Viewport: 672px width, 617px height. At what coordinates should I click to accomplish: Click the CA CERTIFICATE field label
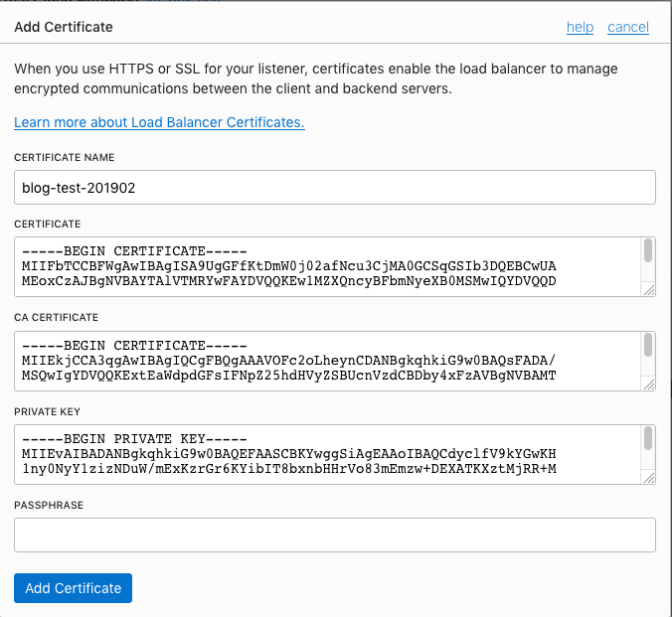(x=56, y=318)
